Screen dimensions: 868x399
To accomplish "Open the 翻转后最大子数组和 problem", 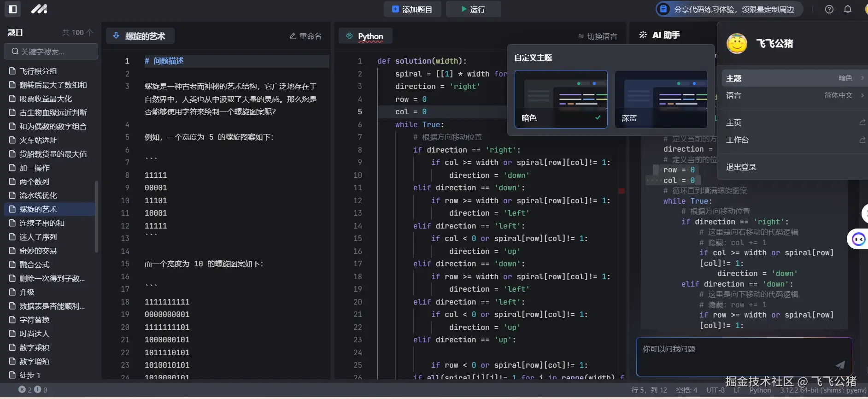I will point(50,85).
